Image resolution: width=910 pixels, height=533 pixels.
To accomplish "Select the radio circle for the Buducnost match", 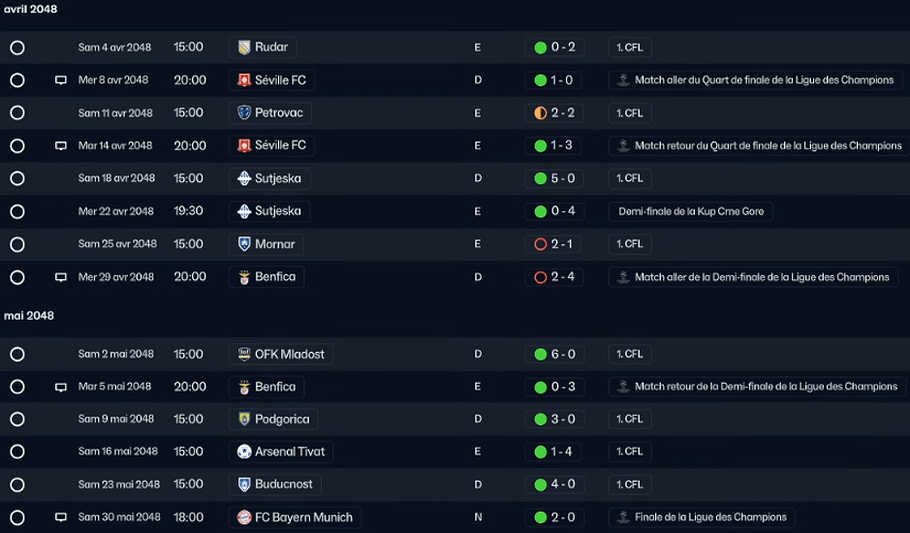I will point(17,484).
